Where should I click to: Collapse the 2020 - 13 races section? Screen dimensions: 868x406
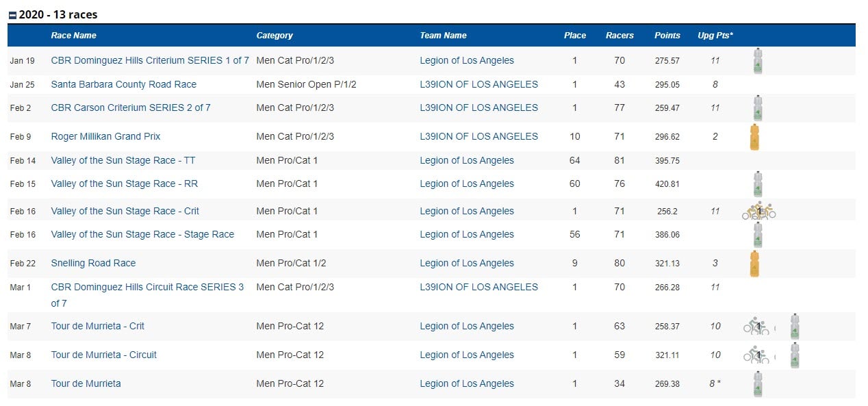point(13,15)
